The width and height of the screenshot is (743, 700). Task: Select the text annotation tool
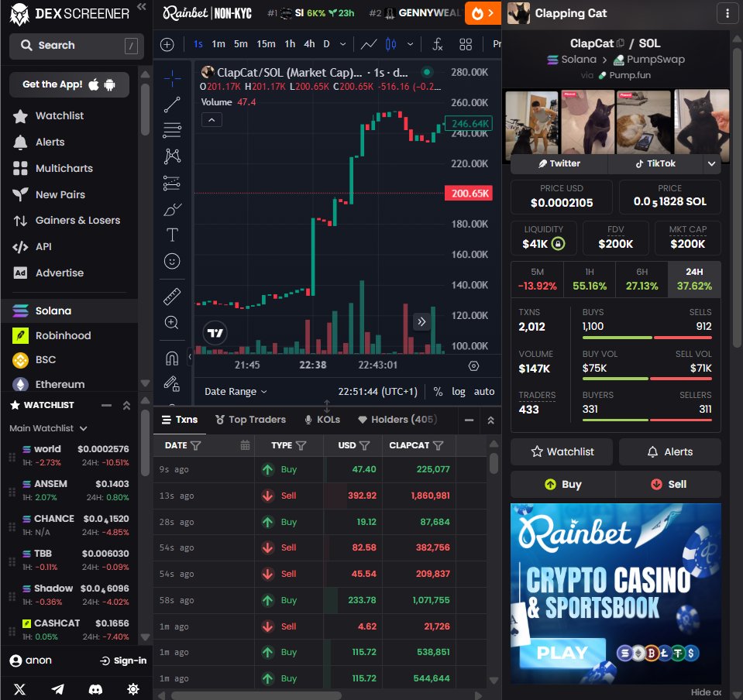coord(172,235)
